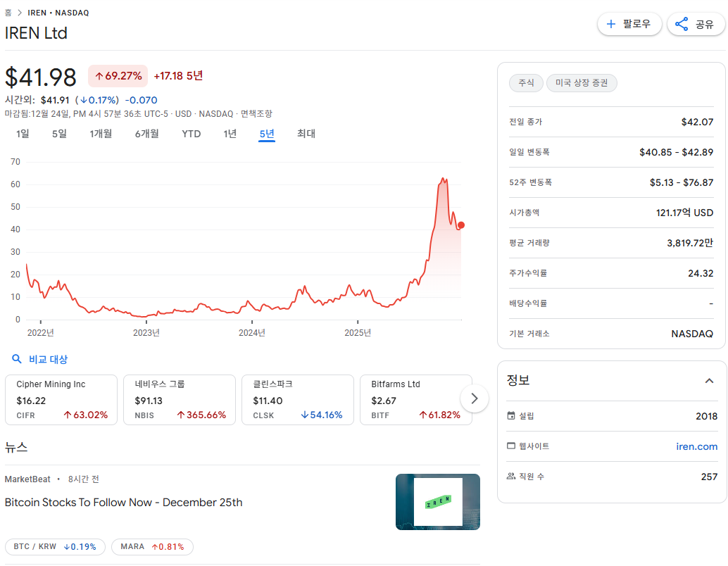
Task: Collapse the 정보 section with the chevron
Action: [709, 381]
